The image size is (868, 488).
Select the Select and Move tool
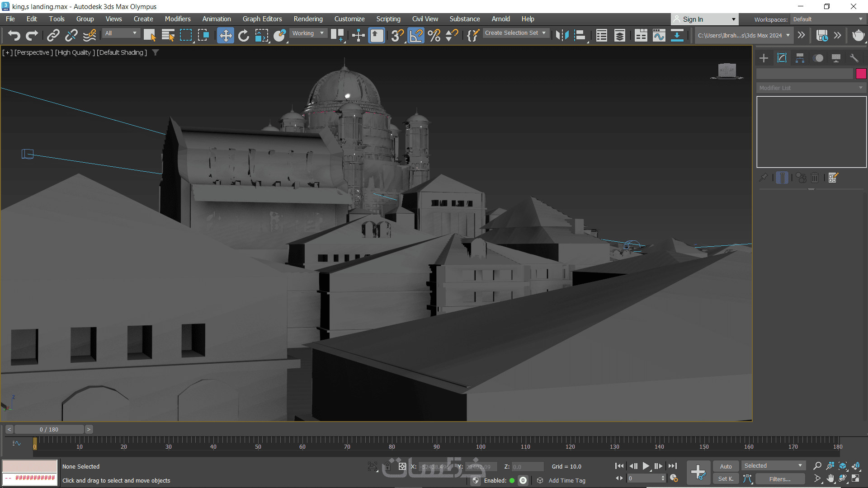tap(225, 35)
